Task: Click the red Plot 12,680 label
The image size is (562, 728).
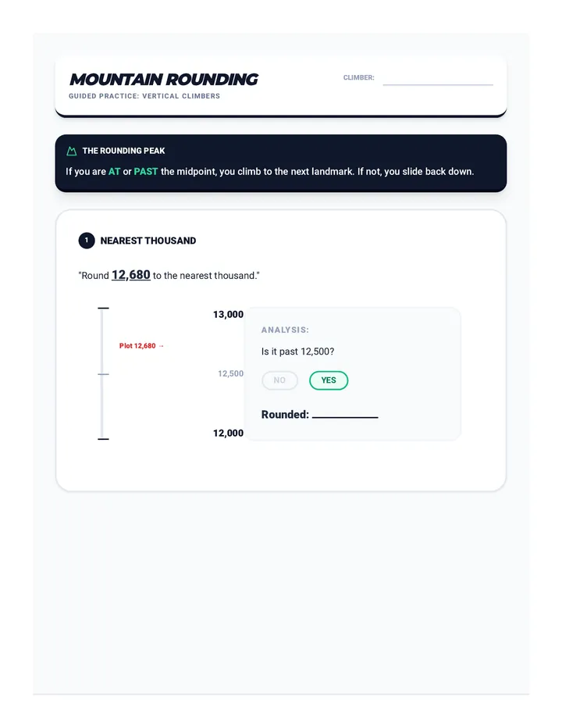Action: 141,346
